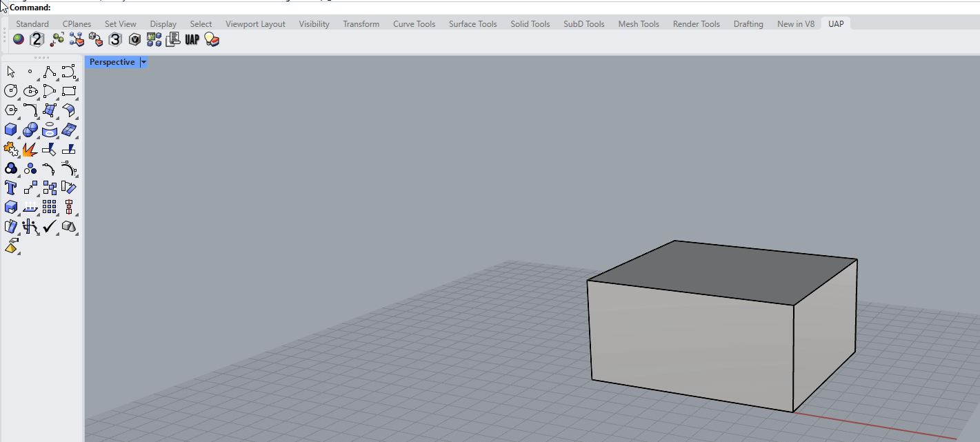Select Surface from corner points tool
This screenshot has height=442, width=980.
coord(50,110)
